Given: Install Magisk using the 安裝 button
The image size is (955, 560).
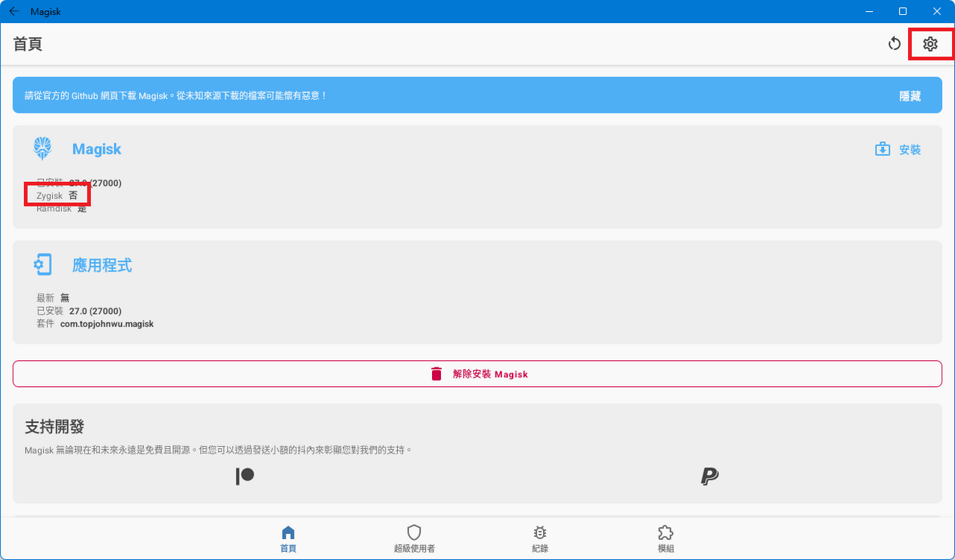Looking at the screenshot, I should (x=898, y=149).
